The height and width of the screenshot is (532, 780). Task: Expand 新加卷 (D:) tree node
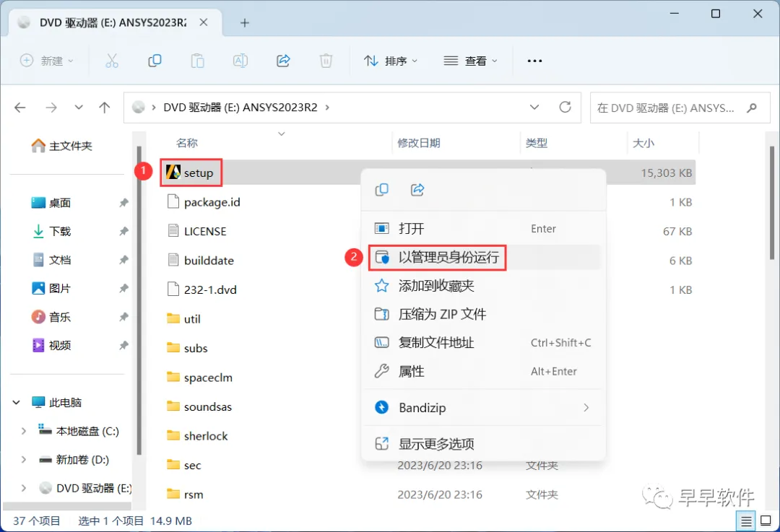(23, 459)
